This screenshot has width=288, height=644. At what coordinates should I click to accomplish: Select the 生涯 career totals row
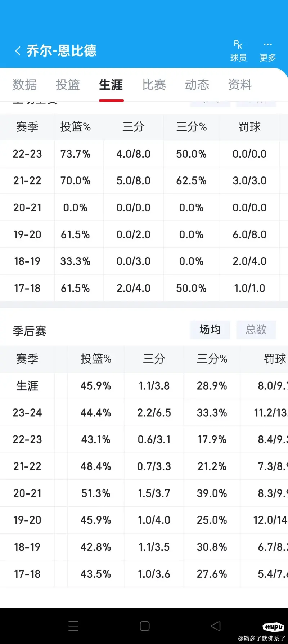click(144, 386)
